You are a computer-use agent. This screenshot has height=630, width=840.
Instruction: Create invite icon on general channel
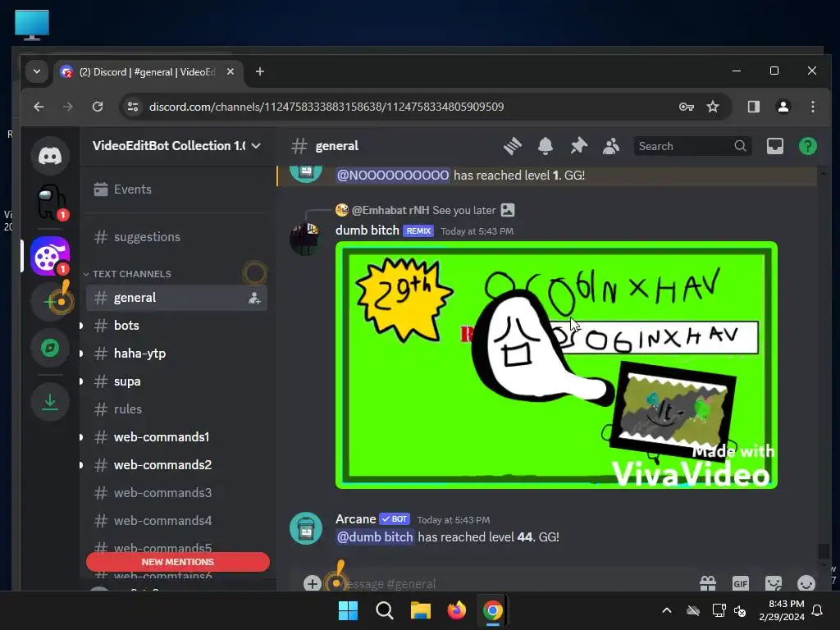[x=254, y=298]
